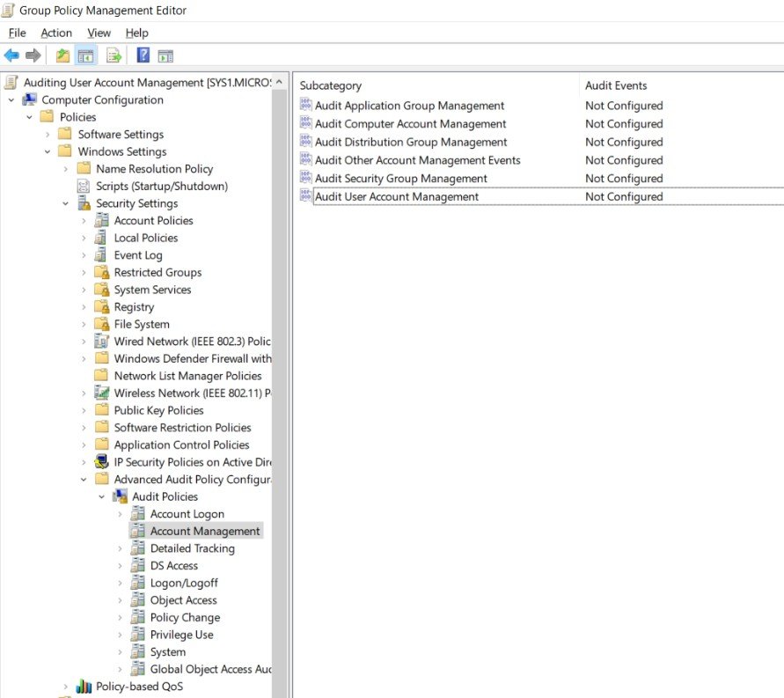Click the Wired Network policy icon
The image size is (784, 698).
101,341
